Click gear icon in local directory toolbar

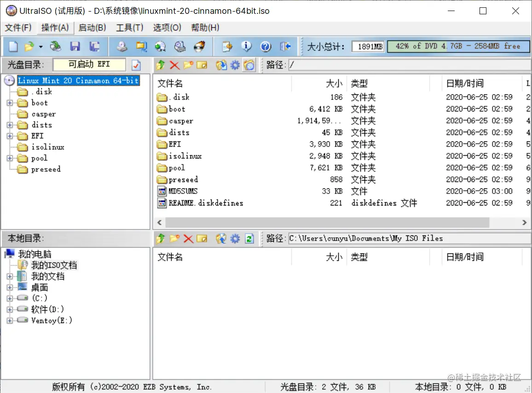(235, 239)
